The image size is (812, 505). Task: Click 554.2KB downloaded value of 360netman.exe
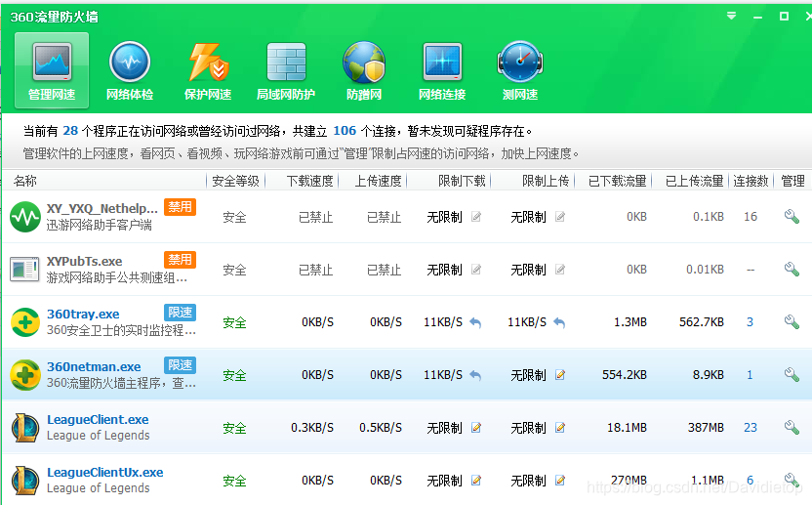pos(624,375)
